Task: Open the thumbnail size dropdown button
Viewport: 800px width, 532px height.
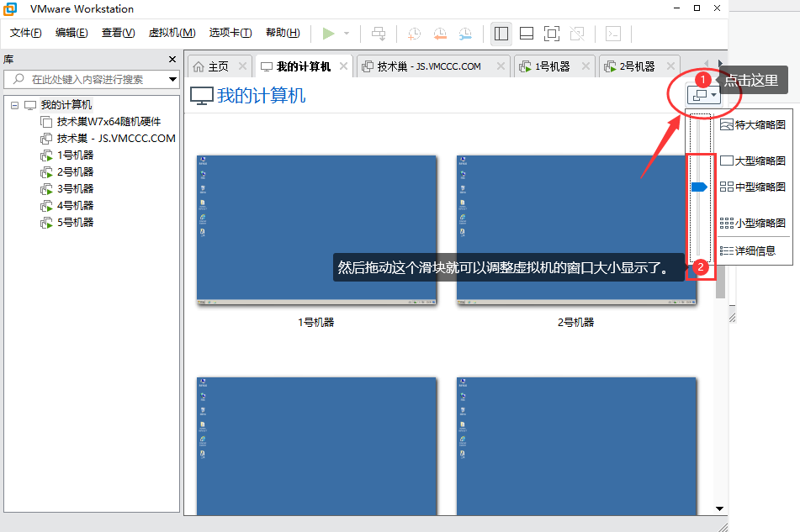Action: 703,95
